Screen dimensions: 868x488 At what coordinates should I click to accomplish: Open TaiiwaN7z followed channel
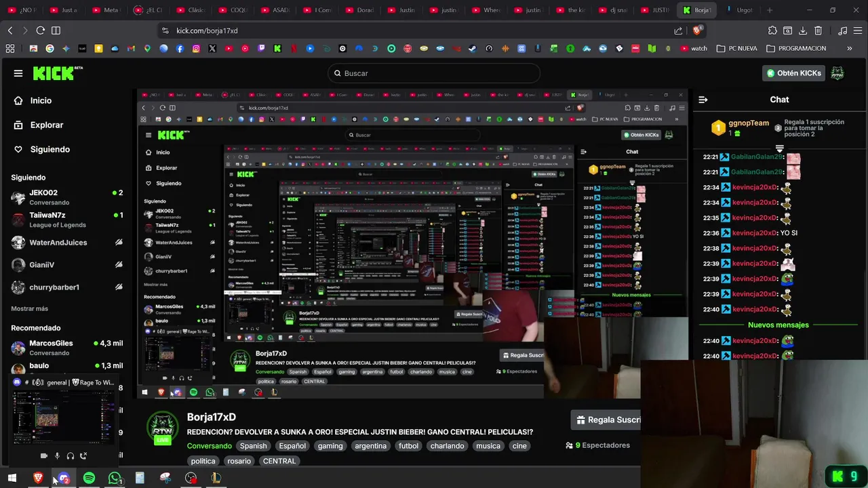[66, 220]
